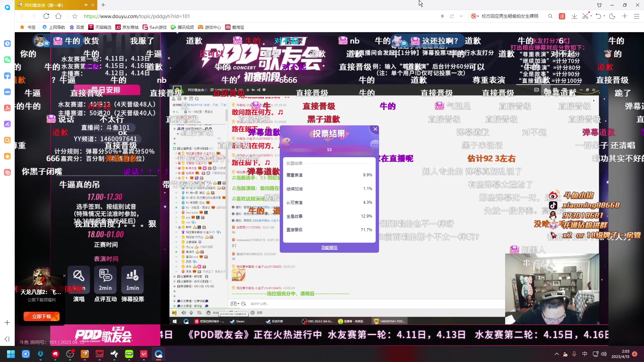Collapse the browser sidebar arrow
The height and width of the screenshot is (362, 644).
click(7, 339)
